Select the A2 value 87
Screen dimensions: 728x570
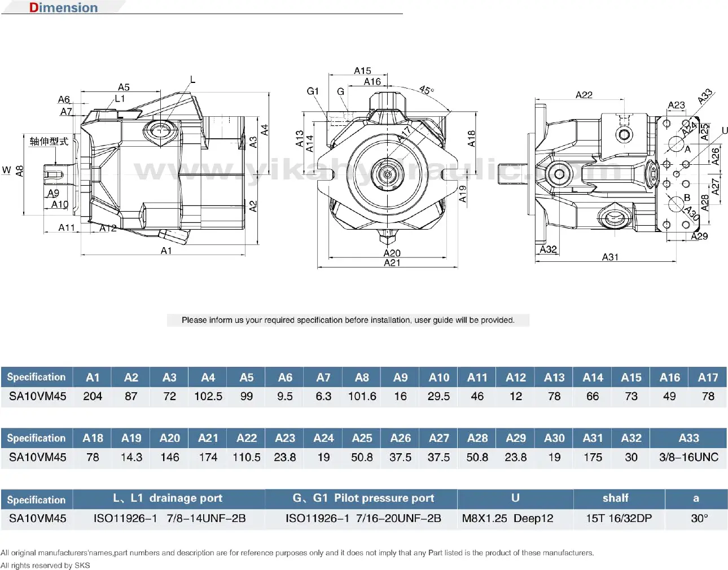(x=131, y=396)
